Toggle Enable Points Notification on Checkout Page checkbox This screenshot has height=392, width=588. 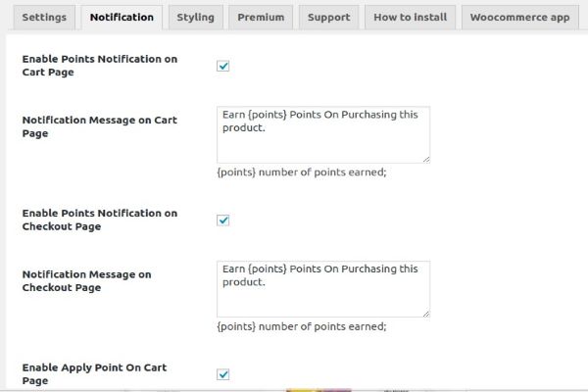pyautogui.click(x=222, y=220)
